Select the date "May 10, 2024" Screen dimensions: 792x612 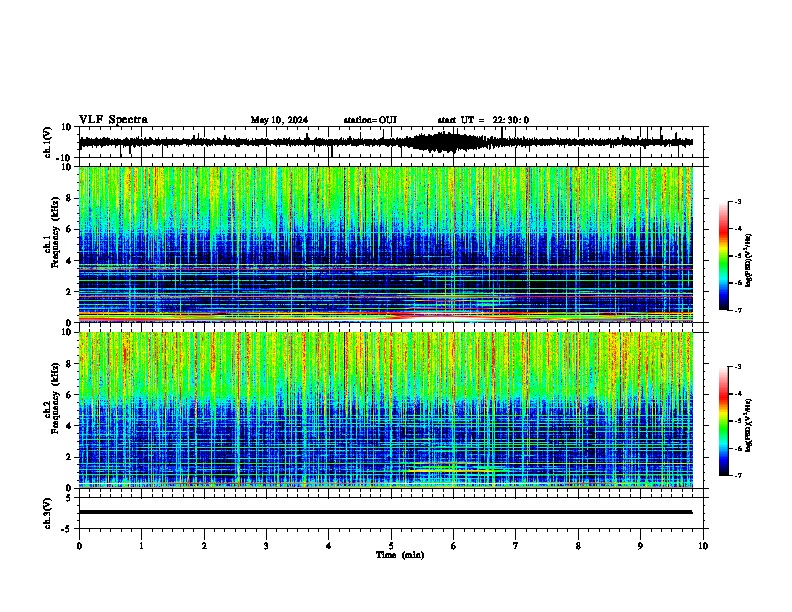pyautogui.click(x=279, y=120)
